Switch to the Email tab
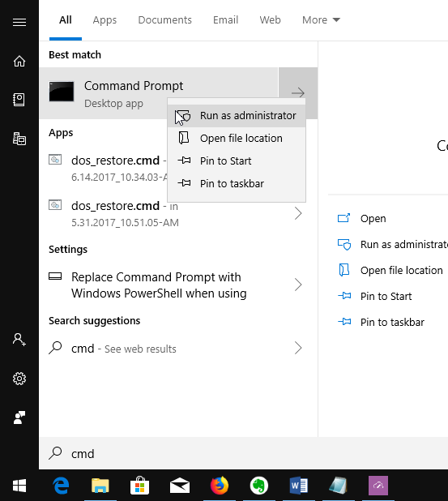The width and height of the screenshot is (448, 501). [226, 20]
